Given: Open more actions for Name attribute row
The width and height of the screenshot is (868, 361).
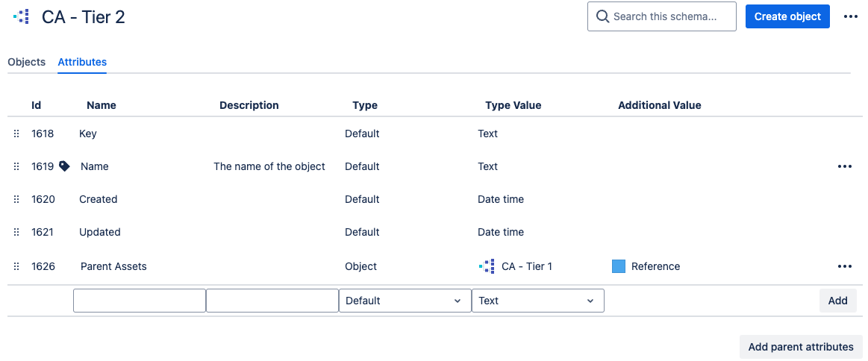Looking at the screenshot, I should point(844,166).
